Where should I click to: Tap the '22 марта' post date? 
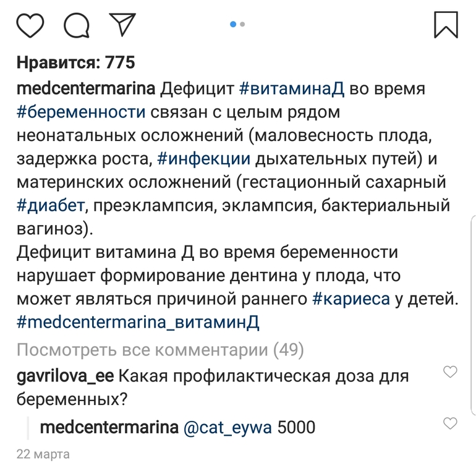click(x=43, y=454)
